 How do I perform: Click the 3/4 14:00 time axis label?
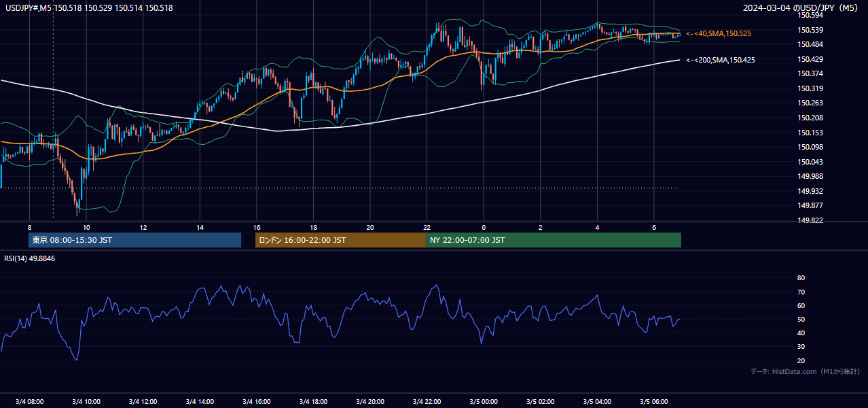[x=200, y=401]
